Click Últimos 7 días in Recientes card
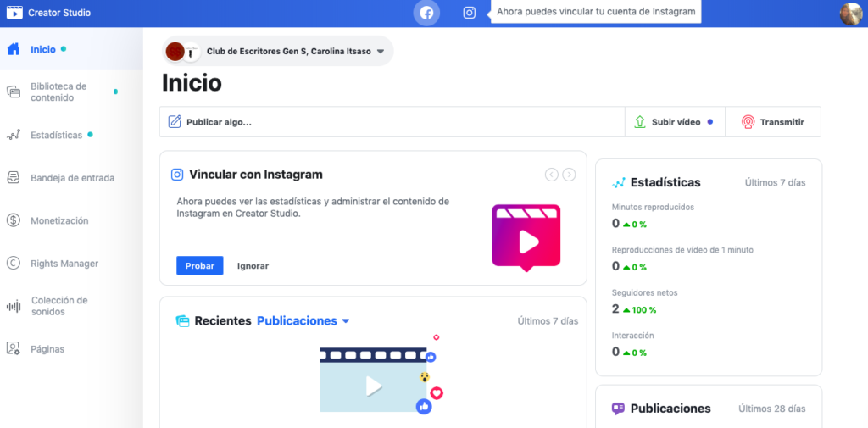The image size is (868, 428). pyautogui.click(x=548, y=321)
